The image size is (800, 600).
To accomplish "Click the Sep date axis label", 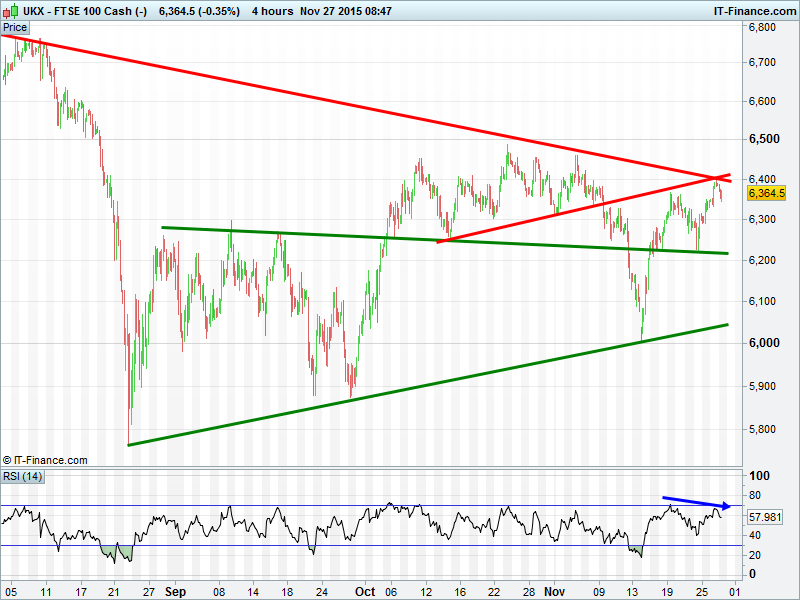I will click(x=175, y=592).
